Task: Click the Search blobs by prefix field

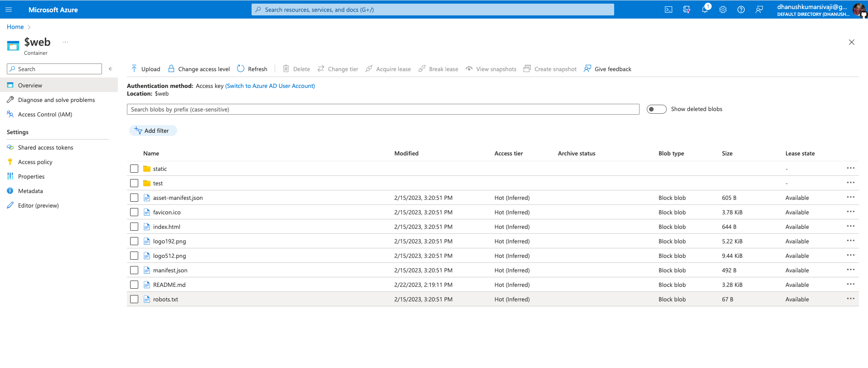Action: (383, 109)
